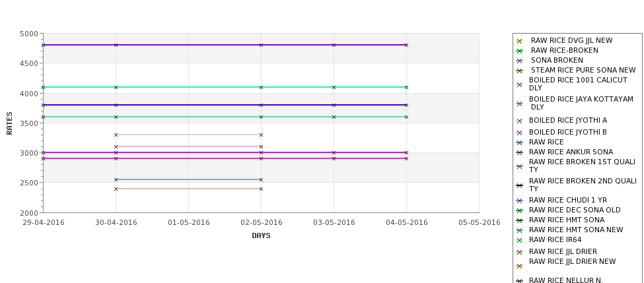
Task: Click the RAW RICE IR64 legend marker
Action: tap(520, 240)
